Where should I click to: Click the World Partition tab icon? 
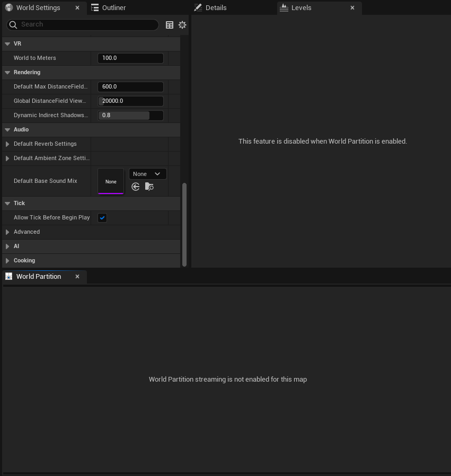(x=9, y=276)
